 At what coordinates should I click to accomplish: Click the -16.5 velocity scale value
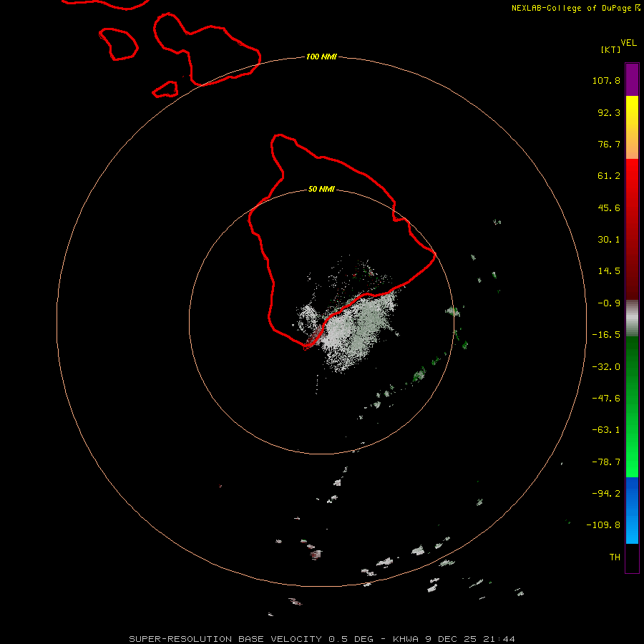pos(606,335)
